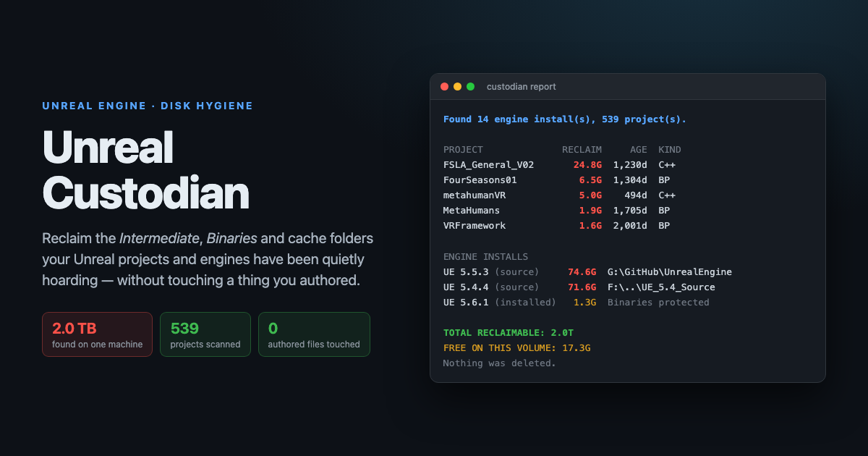This screenshot has height=456, width=868.
Task: Click the 1,705d age value
Action: (x=630, y=211)
